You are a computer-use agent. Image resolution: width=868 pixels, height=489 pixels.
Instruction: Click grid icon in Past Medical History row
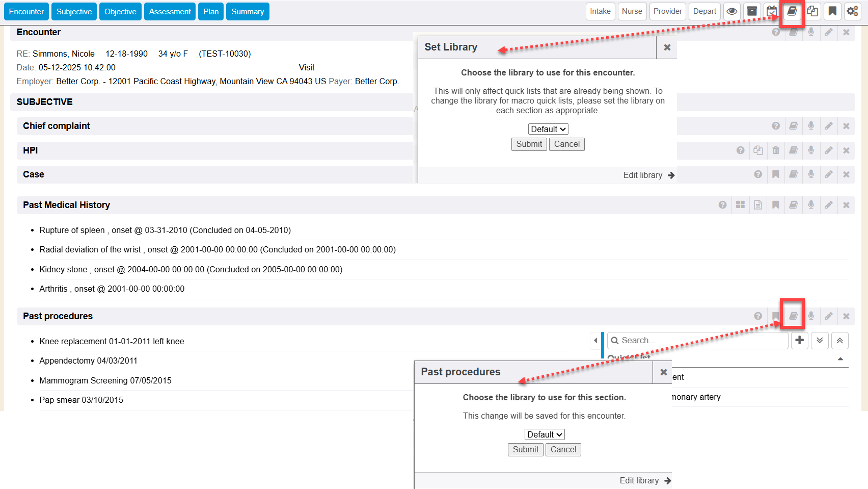tap(740, 205)
